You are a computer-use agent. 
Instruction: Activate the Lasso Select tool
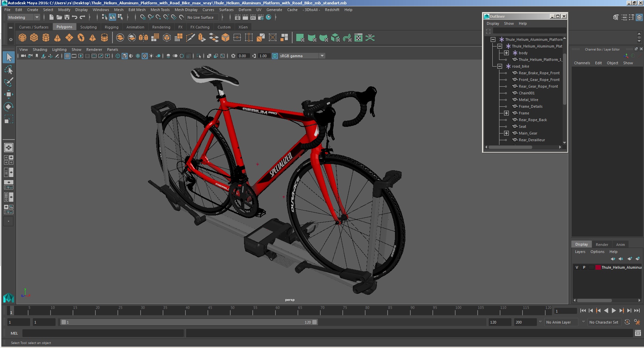coord(9,70)
